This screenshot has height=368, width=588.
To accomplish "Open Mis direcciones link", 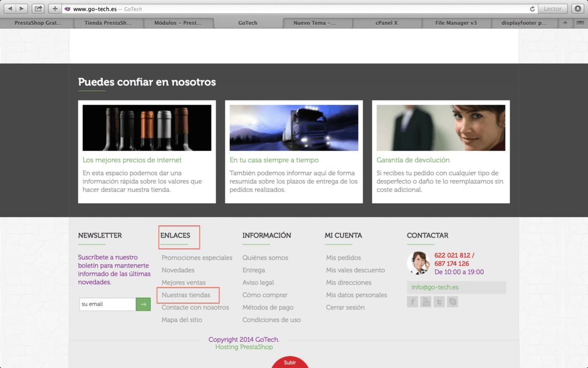I will 349,282.
